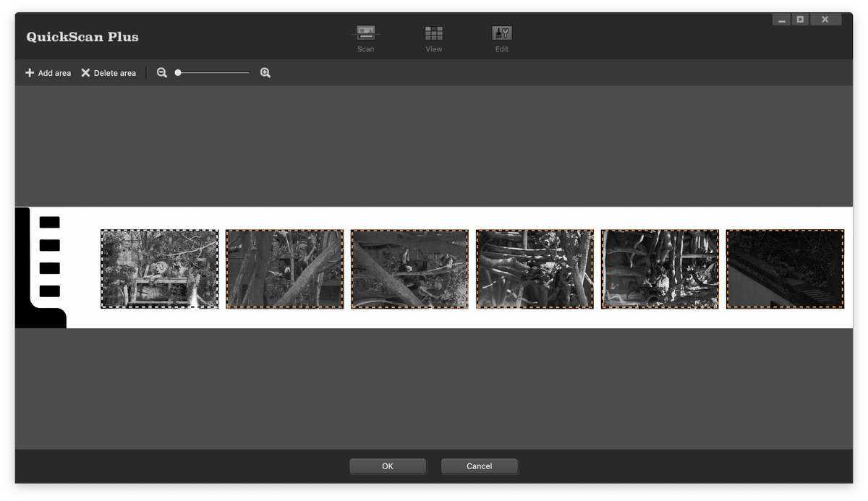Minimize the QuickScan Plus window

pos(781,20)
